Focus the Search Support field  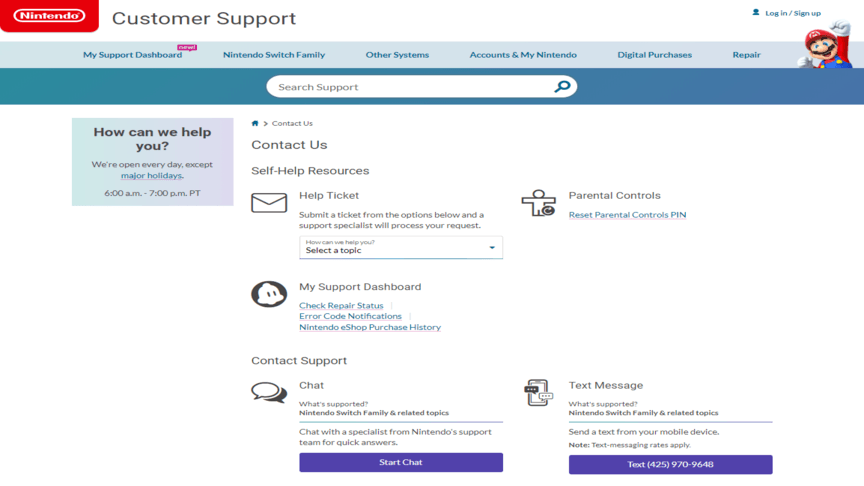pos(422,87)
